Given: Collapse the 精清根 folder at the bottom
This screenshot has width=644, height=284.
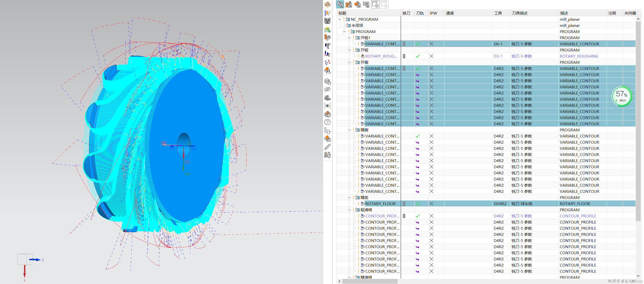Looking at the screenshot, I should [349, 277].
